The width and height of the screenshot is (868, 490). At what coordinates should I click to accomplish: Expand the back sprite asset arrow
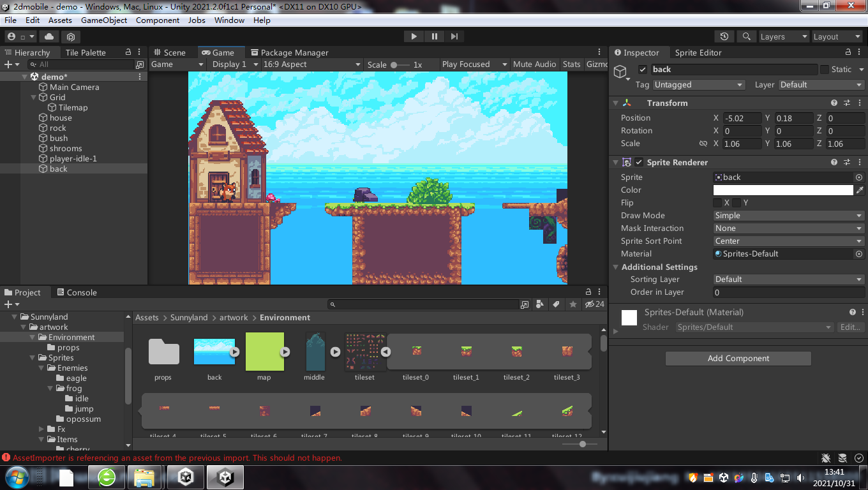[234, 352]
